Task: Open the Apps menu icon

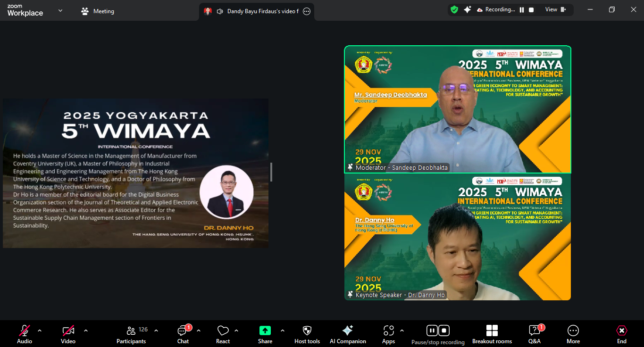Action: pos(388,334)
